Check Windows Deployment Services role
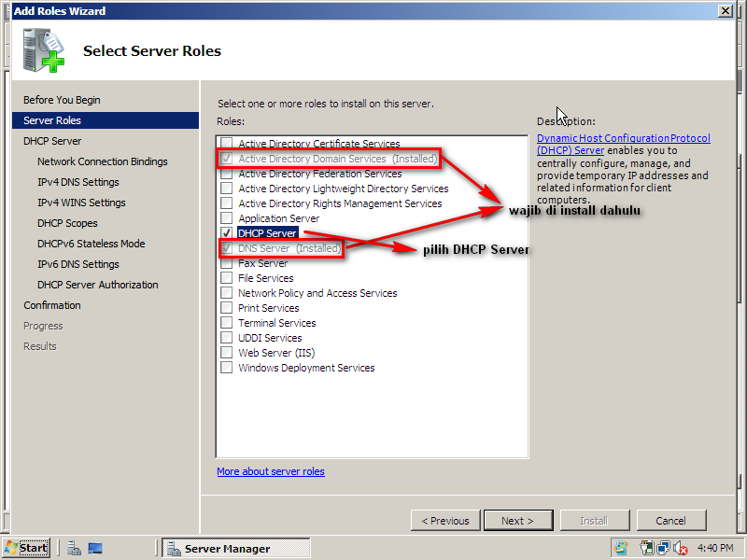 (x=226, y=368)
